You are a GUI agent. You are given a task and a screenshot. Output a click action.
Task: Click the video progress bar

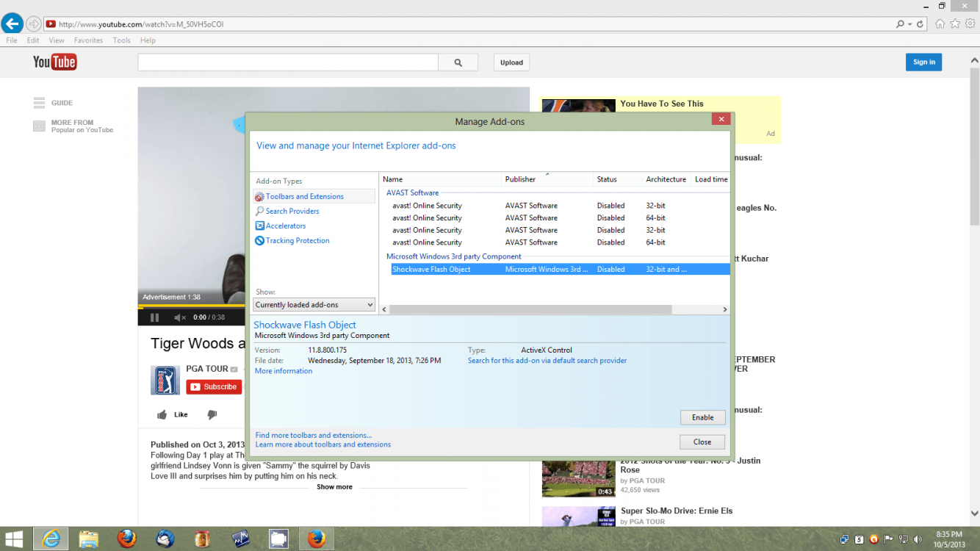click(x=192, y=306)
